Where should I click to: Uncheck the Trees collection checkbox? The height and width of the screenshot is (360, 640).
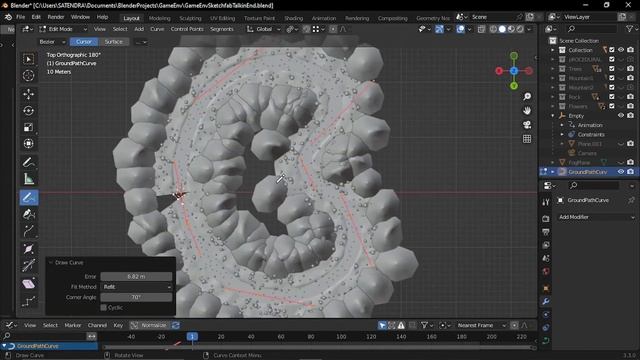coord(611,69)
